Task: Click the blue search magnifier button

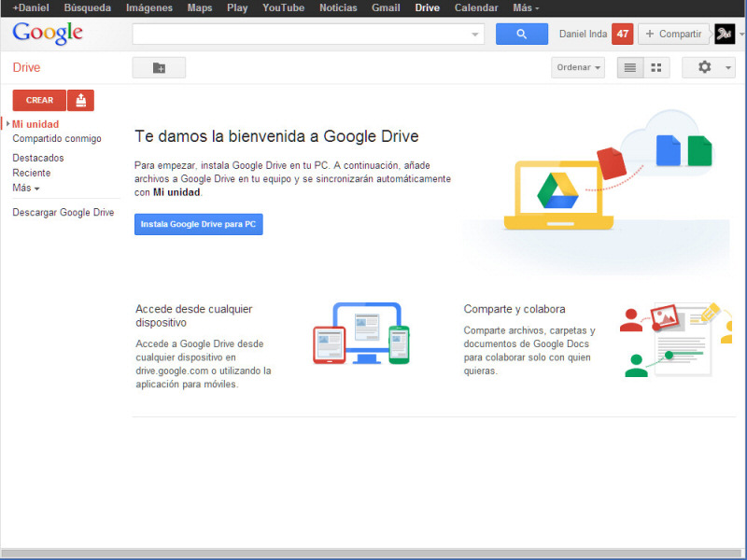Action: coord(522,34)
